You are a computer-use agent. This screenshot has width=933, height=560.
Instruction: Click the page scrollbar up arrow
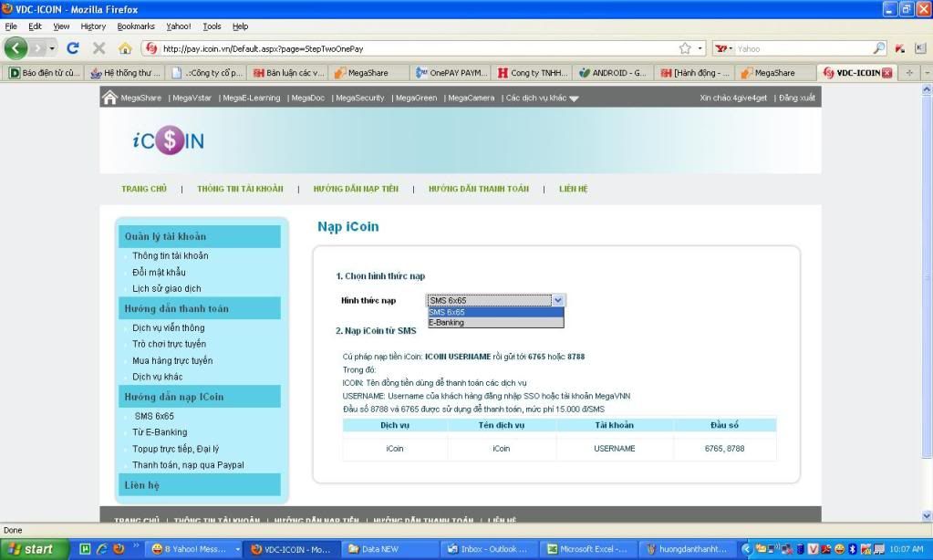(x=927, y=89)
